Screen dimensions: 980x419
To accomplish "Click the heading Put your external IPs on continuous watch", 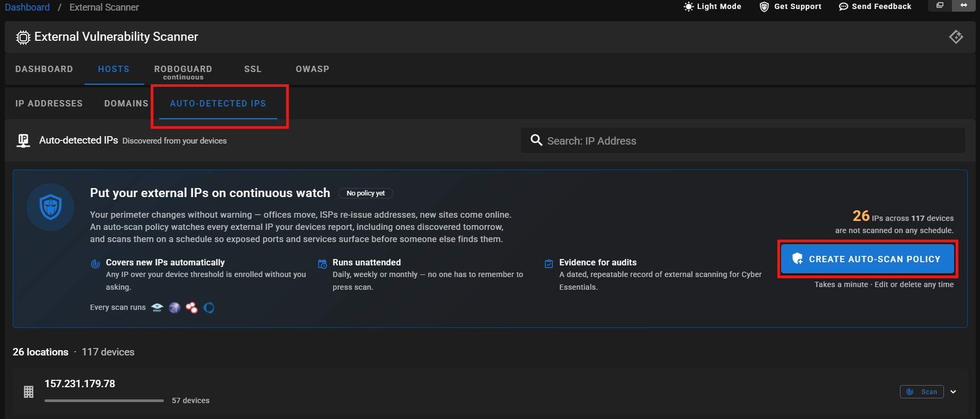I will (210, 193).
